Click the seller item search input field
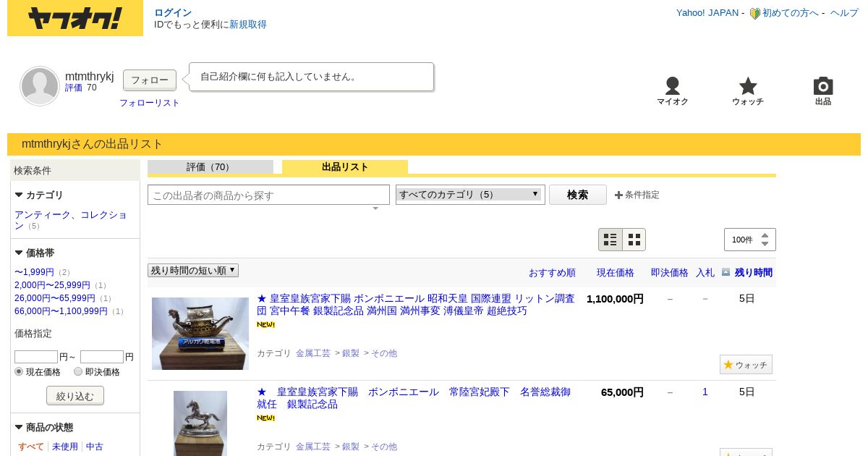Screen dimensions: 868x456 click(268, 195)
